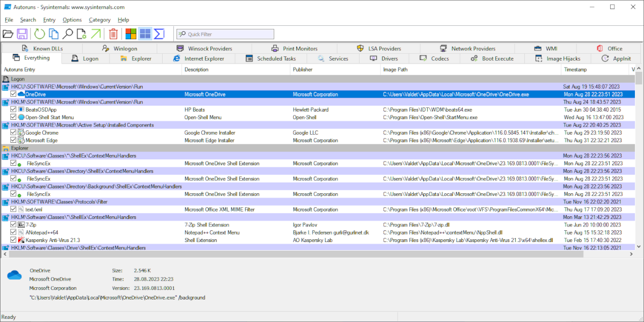The height and width of the screenshot is (322, 644).
Task: Toggle the colorful Microsoft entries filter icon
Action: [x=131, y=34]
